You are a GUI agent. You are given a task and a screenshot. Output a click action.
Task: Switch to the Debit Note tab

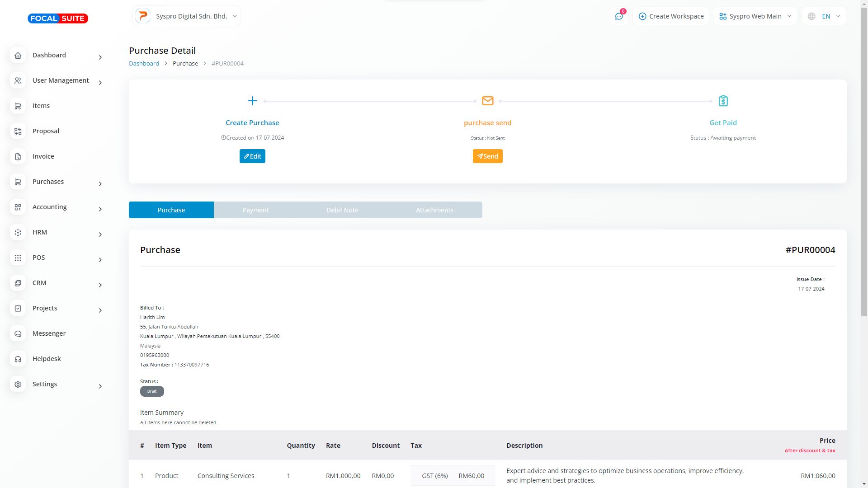(342, 210)
